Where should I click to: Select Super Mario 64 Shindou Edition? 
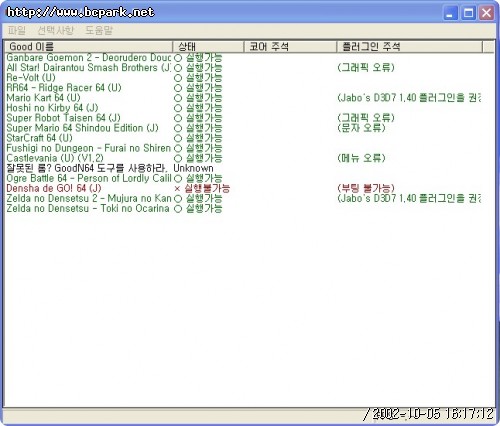[x=82, y=128]
